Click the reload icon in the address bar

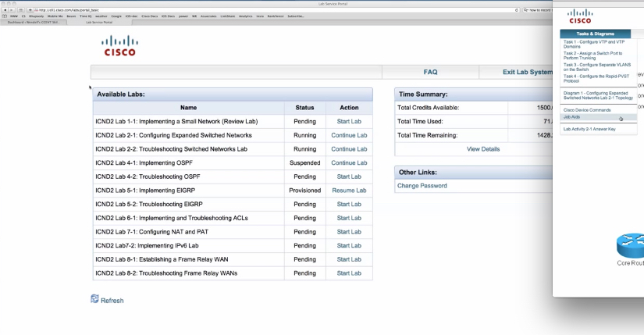(x=518, y=10)
